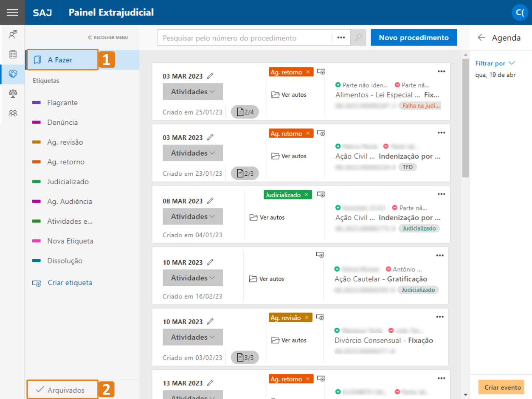Click Novo procedimento button
532x399 pixels.
click(414, 37)
